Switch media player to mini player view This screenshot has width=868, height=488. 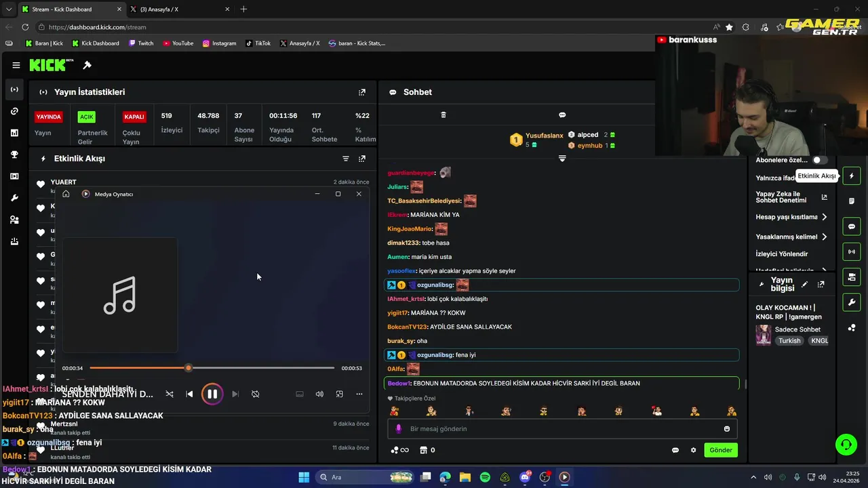pyautogui.click(x=340, y=394)
